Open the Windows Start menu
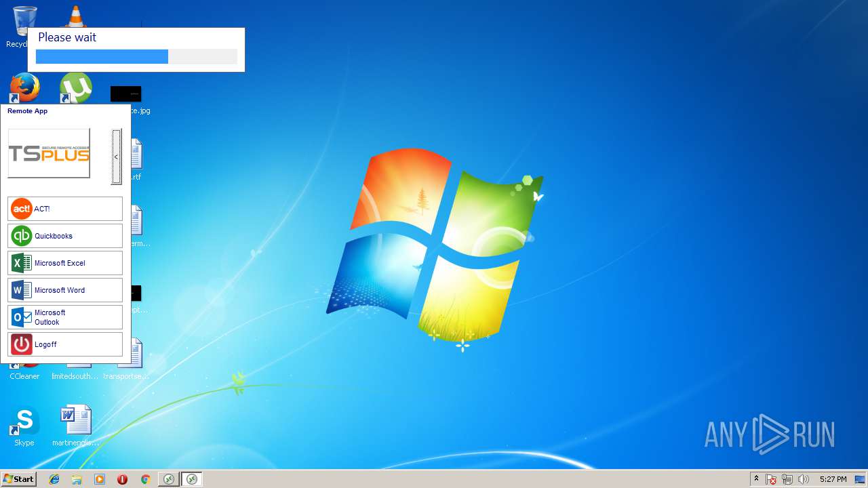Screen dimensions: 868x488 tap(18, 479)
